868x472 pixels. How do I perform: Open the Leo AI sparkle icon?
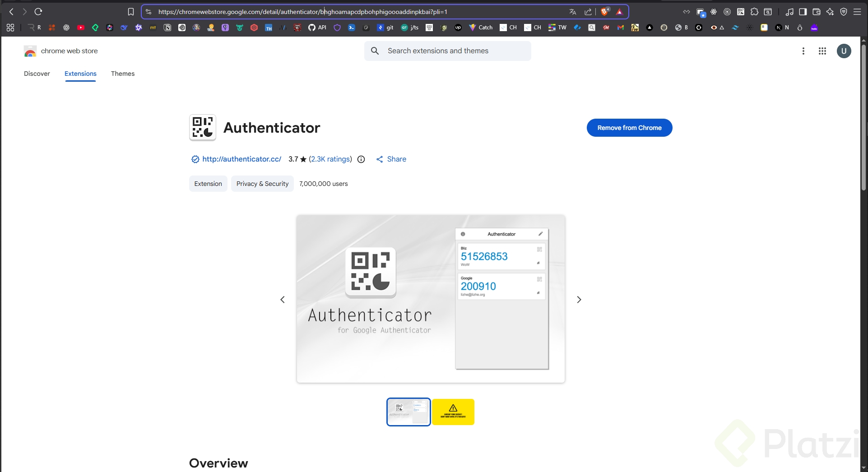pos(830,12)
